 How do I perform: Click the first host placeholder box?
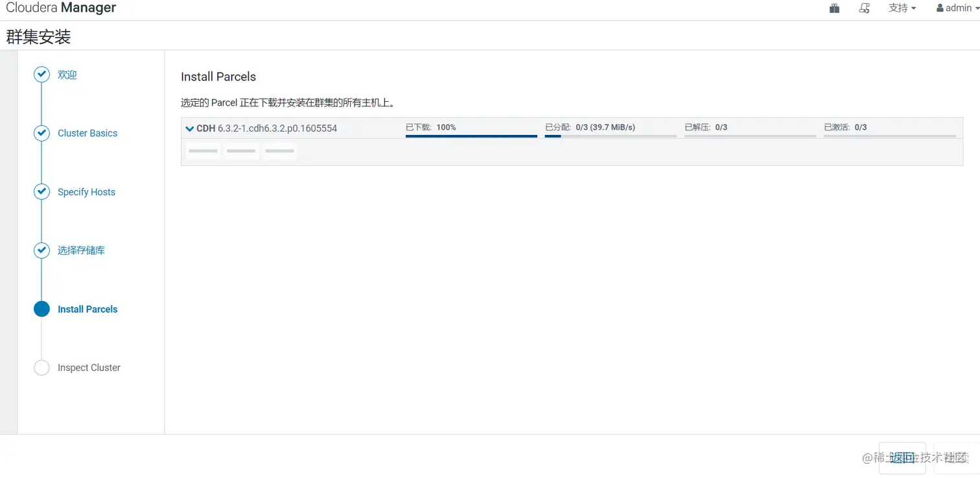203,151
